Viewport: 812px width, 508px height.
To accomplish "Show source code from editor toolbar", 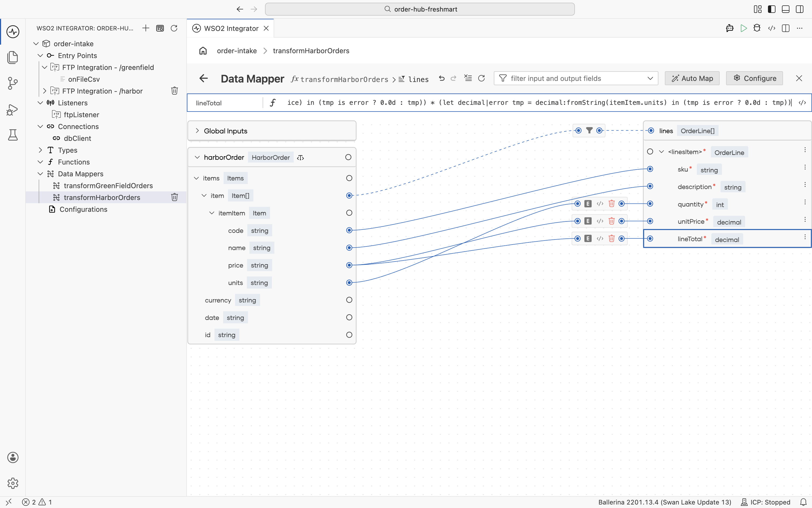I will point(771,28).
